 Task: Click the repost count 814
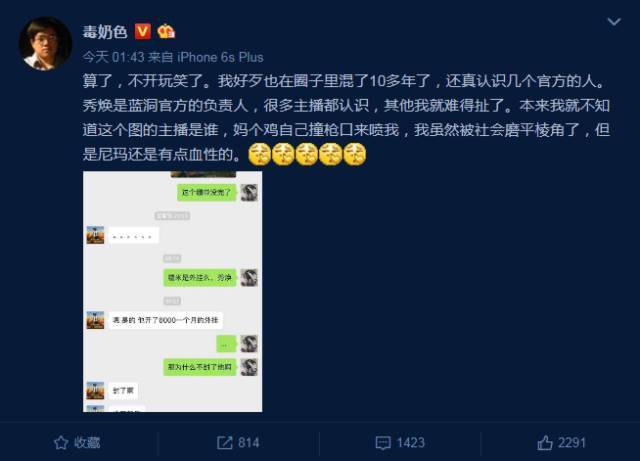[249, 443]
